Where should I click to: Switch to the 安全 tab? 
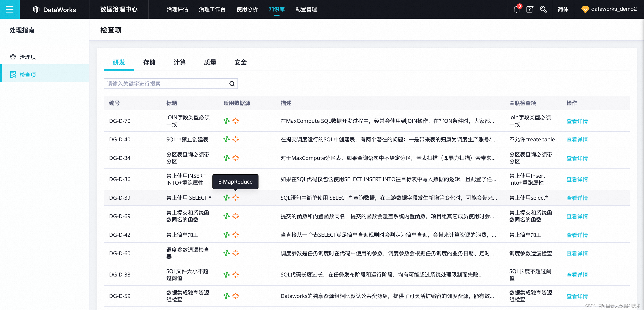(x=241, y=63)
